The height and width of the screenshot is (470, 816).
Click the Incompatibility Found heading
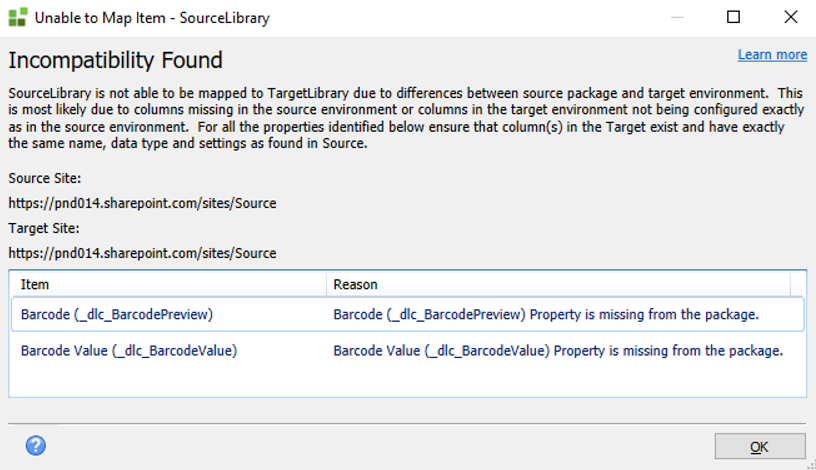point(115,61)
